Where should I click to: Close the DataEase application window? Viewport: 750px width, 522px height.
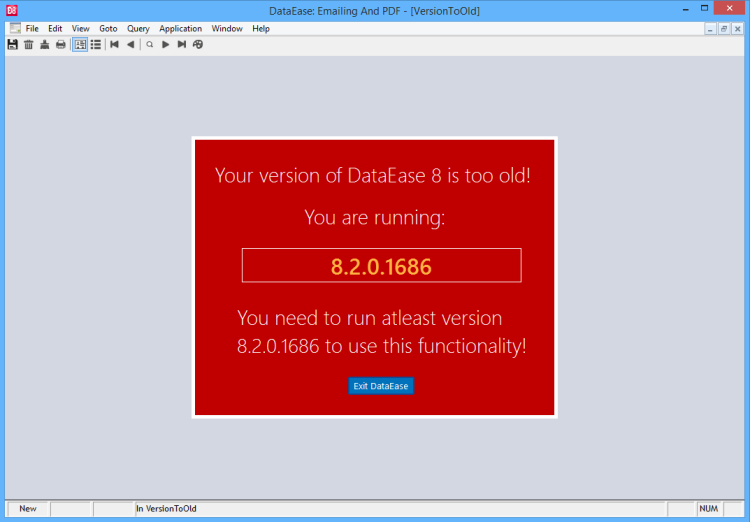729,8
